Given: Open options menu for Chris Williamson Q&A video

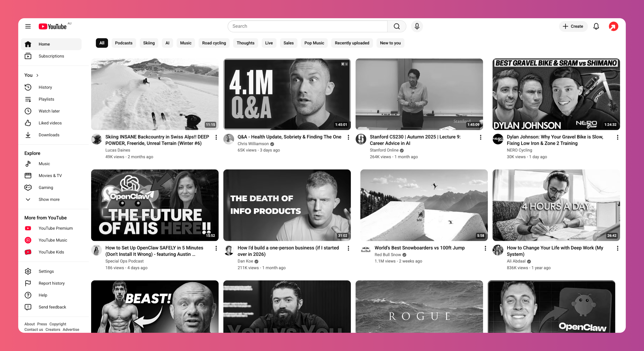Looking at the screenshot, I should [x=348, y=137].
